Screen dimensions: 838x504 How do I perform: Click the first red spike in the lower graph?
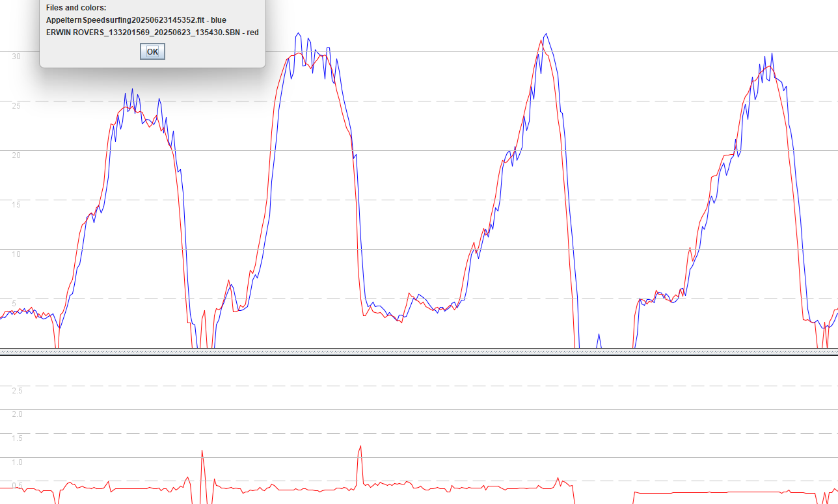click(202, 451)
